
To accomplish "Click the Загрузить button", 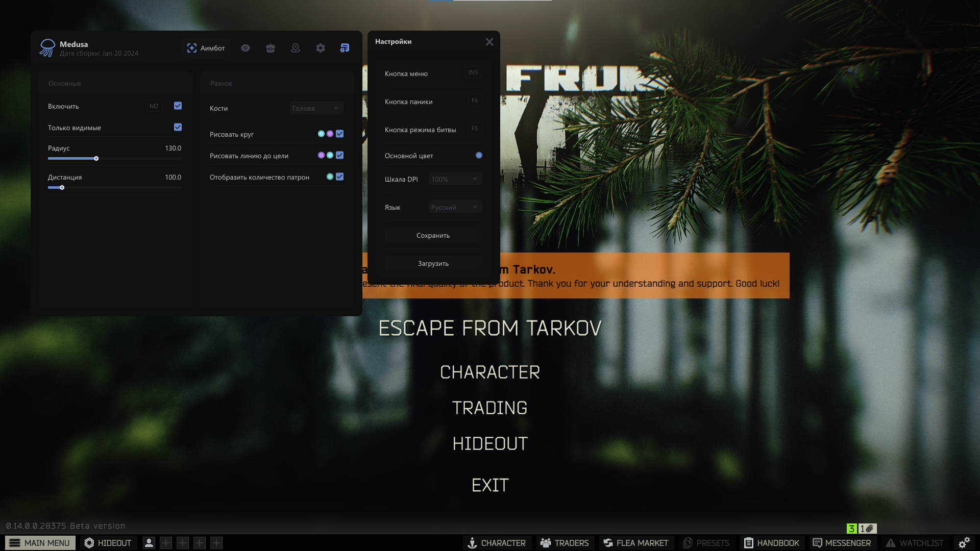I will (433, 263).
